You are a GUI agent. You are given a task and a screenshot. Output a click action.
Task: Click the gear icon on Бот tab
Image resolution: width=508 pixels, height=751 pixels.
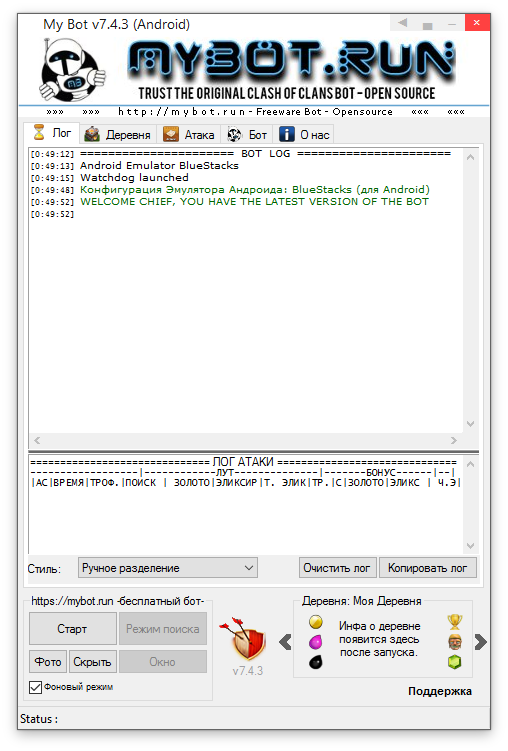234,135
